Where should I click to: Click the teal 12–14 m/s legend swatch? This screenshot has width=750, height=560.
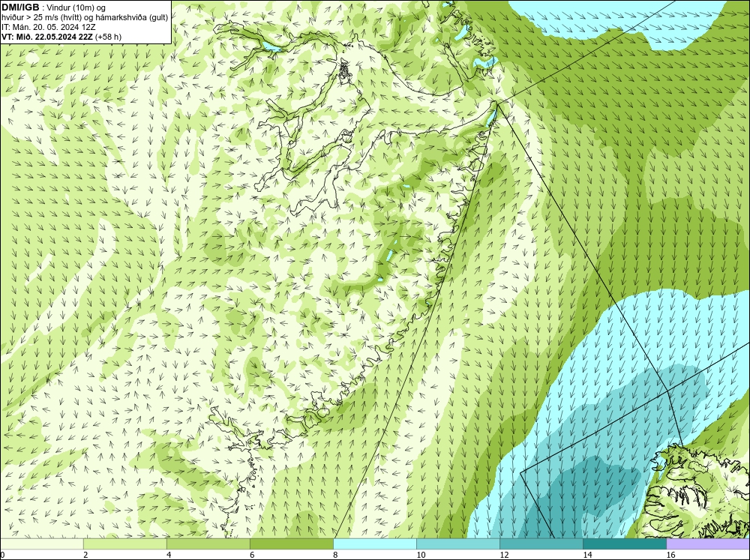tap(541, 544)
